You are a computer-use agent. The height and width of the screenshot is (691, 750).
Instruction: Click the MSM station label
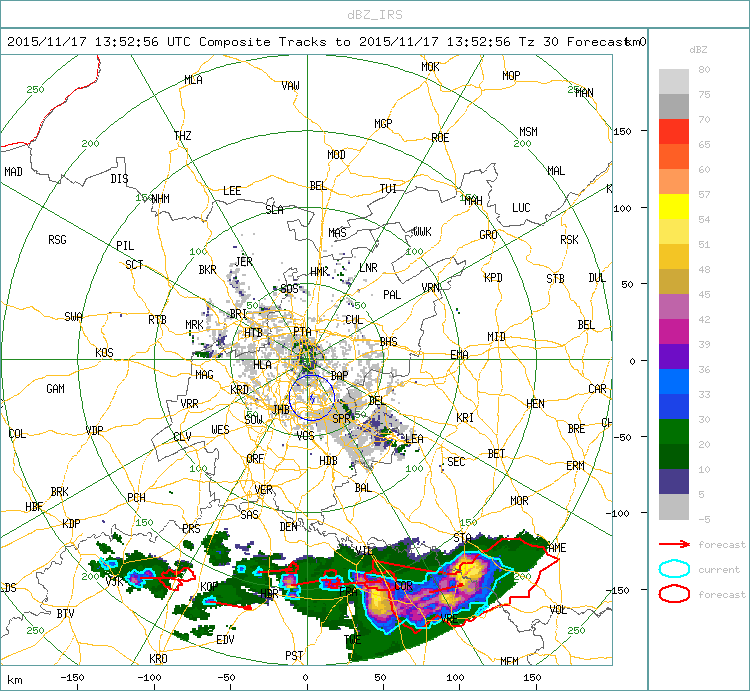[528, 132]
